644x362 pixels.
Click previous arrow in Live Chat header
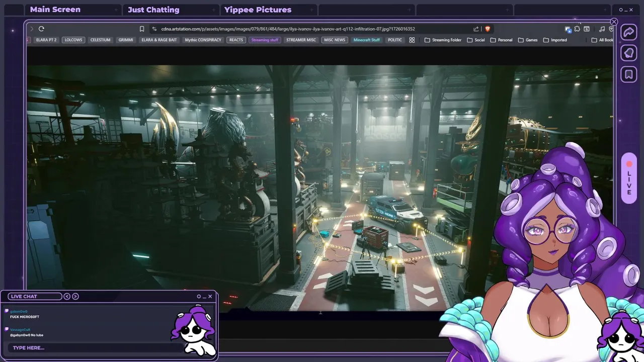(x=67, y=296)
